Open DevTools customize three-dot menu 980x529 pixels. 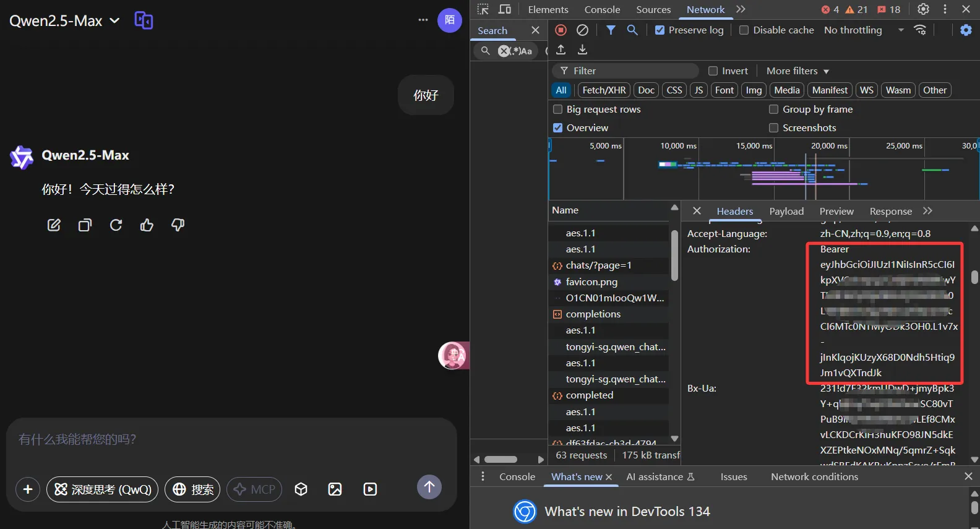[x=945, y=9]
